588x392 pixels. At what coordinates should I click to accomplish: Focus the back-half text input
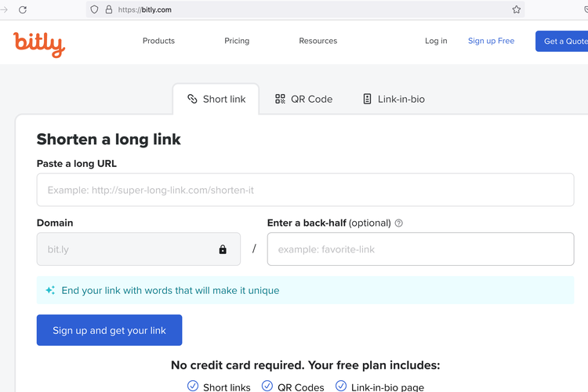(420, 249)
